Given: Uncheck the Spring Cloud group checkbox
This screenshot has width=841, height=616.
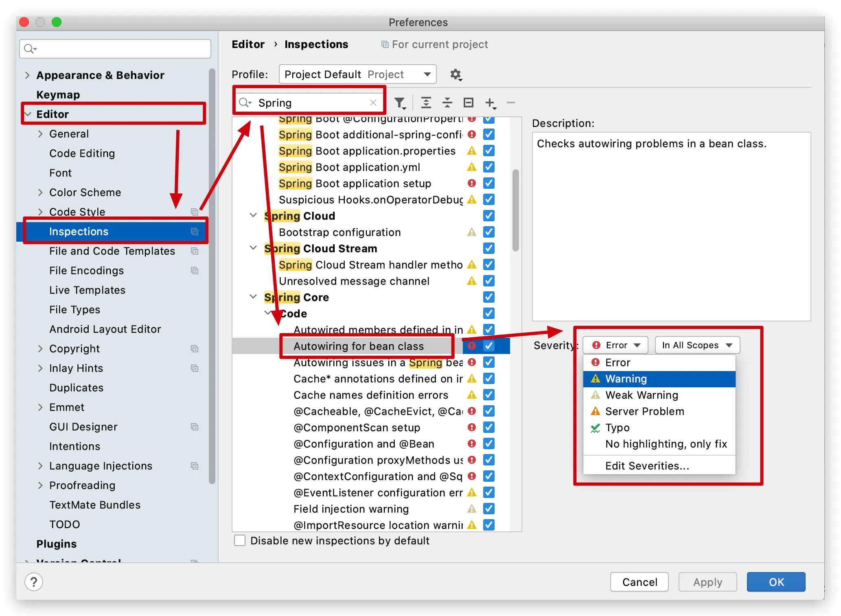Looking at the screenshot, I should [489, 216].
